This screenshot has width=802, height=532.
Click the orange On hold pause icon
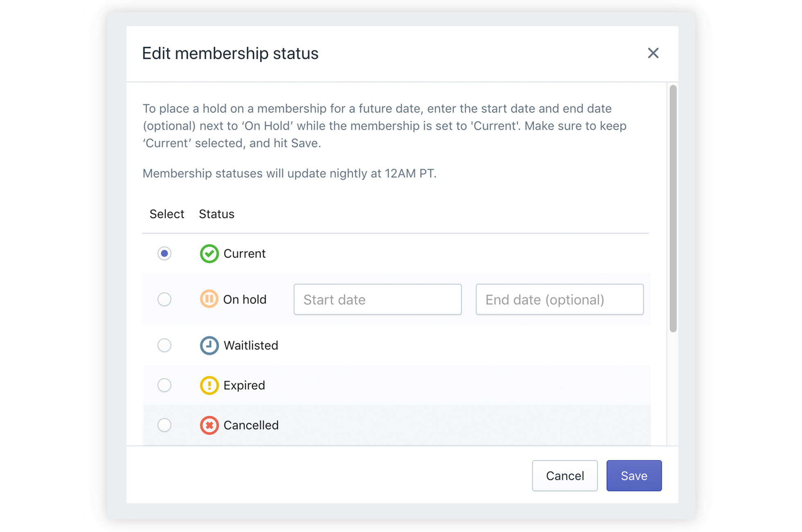click(209, 299)
